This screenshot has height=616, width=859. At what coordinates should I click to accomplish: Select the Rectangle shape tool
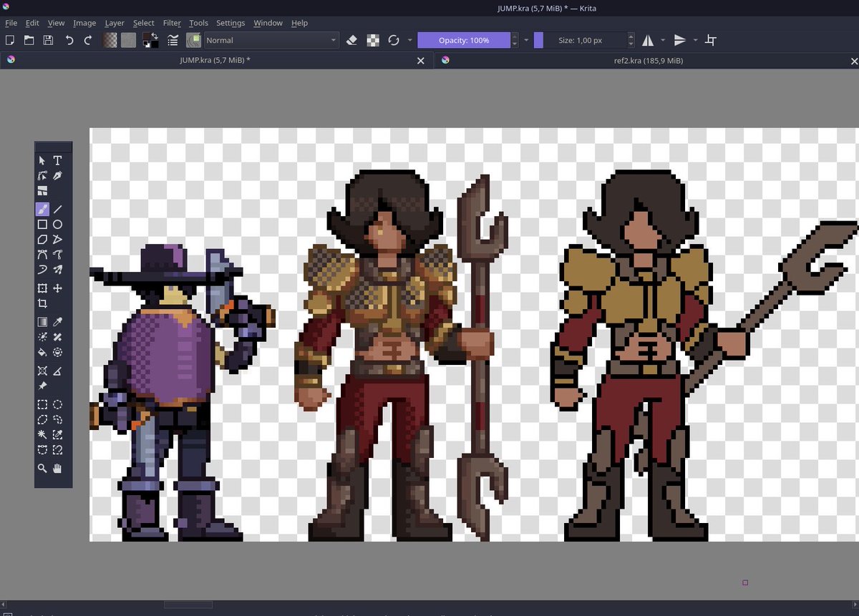[x=42, y=225]
